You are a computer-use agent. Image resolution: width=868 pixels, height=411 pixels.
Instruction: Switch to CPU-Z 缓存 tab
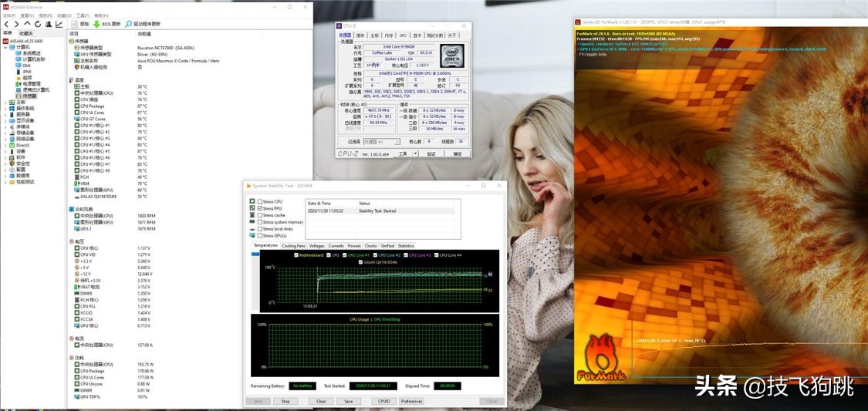pyautogui.click(x=360, y=35)
